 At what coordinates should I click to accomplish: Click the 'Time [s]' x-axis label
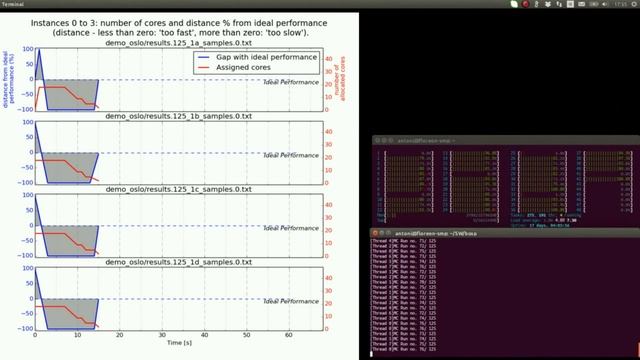tap(179, 343)
